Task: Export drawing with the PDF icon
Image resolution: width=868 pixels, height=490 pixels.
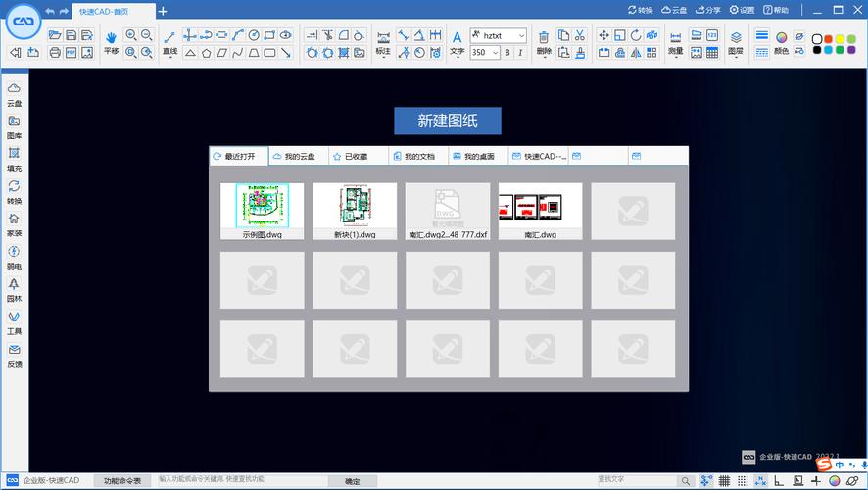Action: click(x=71, y=53)
